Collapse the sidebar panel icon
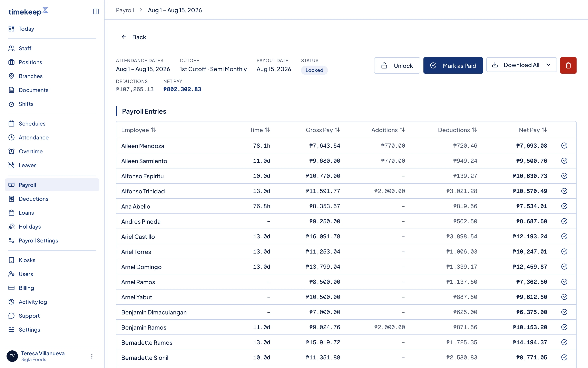Viewport: 588px width, 368px height. pyautogui.click(x=96, y=11)
